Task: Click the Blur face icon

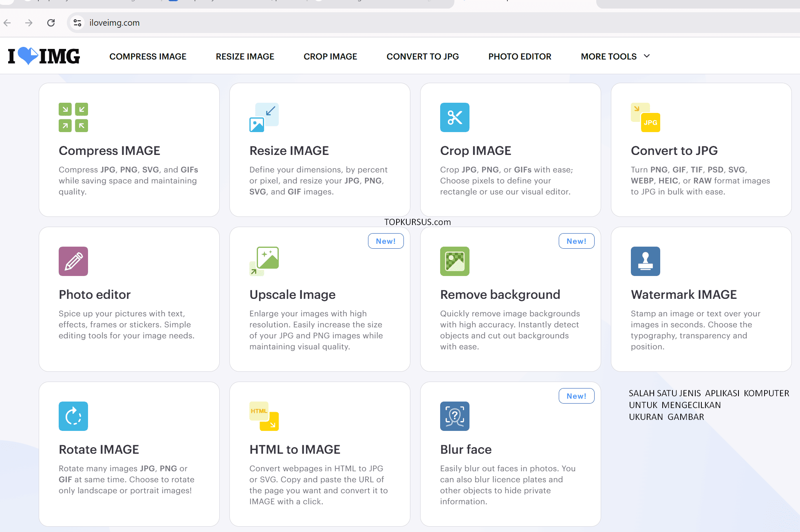Action: [x=454, y=416]
